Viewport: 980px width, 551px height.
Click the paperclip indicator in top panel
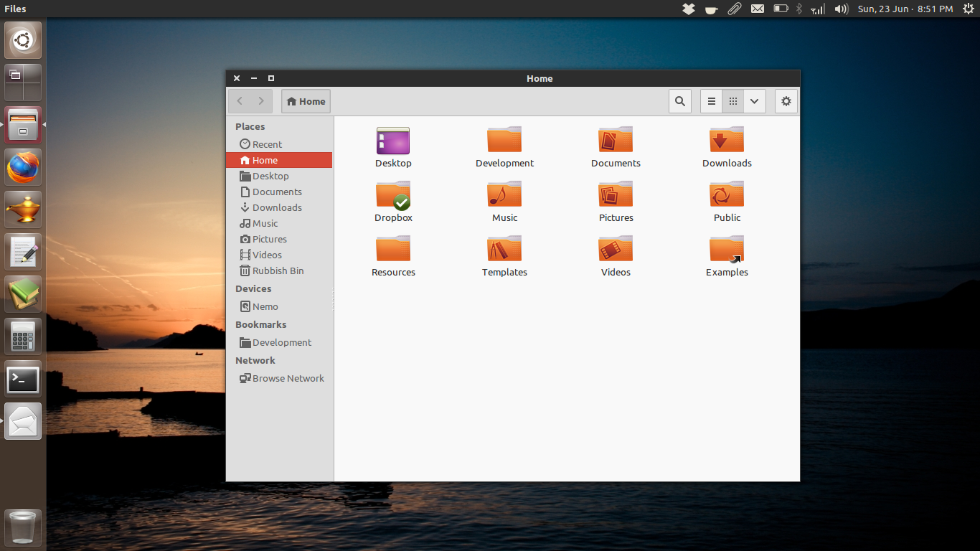[734, 9]
